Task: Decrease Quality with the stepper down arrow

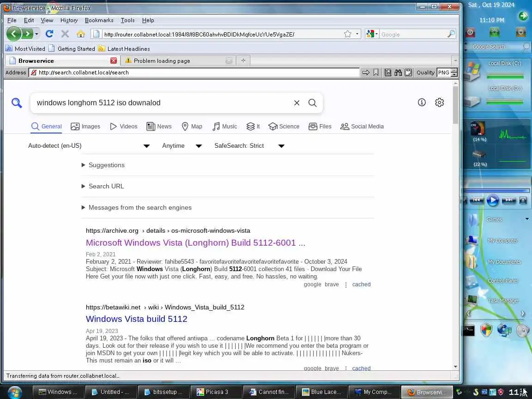Action: [454, 75]
